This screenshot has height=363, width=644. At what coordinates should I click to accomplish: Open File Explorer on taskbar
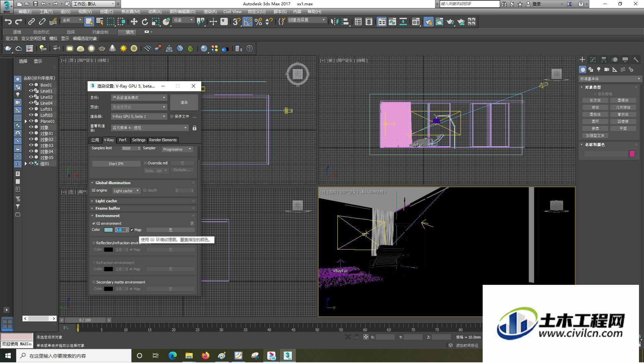click(x=189, y=356)
